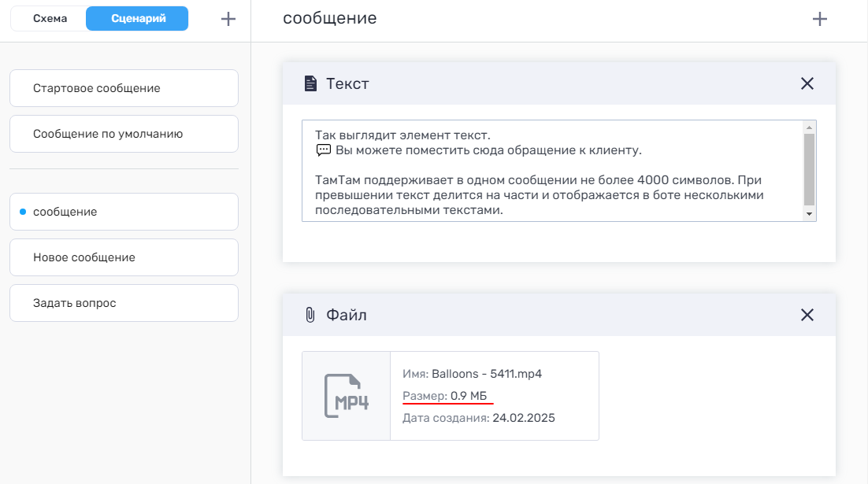Click the plus icon beside Сценарий tab
This screenshot has width=868, height=484.
pyautogui.click(x=228, y=20)
